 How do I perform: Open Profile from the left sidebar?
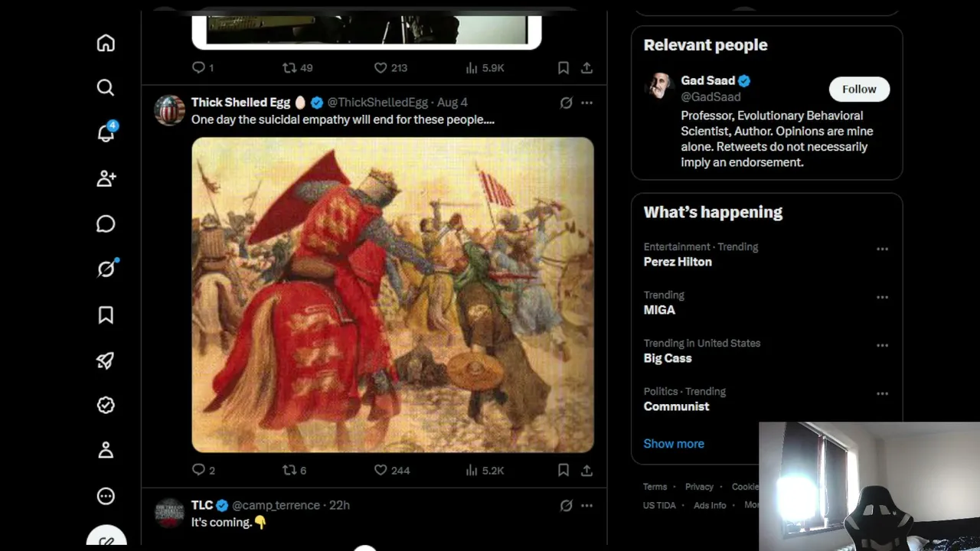(x=106, y=451)
